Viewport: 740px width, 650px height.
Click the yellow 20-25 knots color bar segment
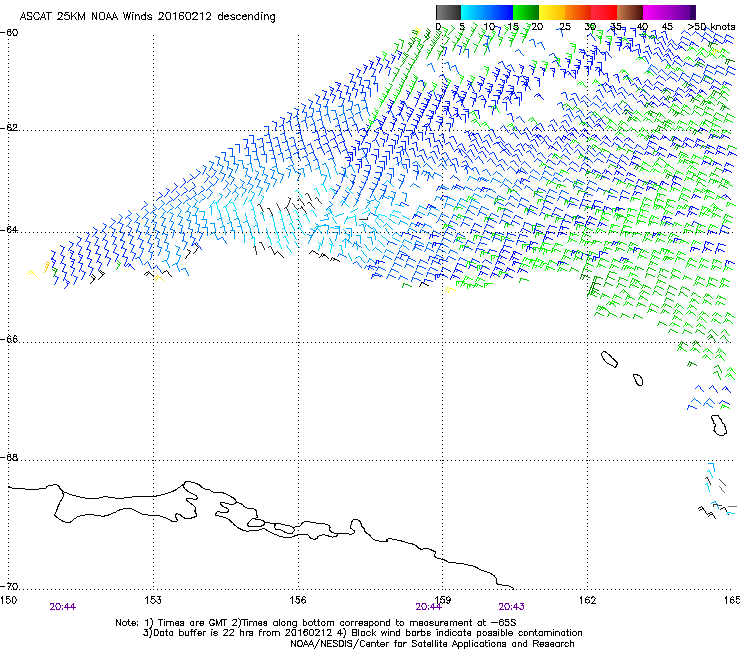(x=552, y=12)
